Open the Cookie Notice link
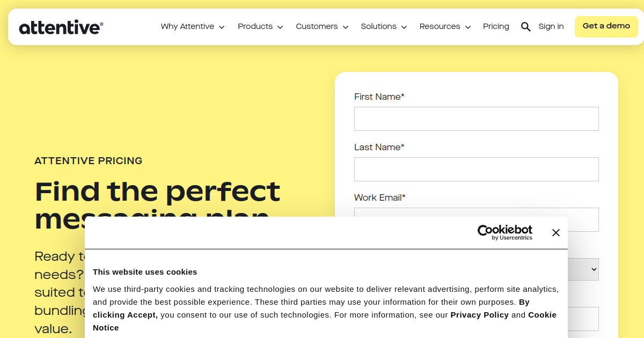The height and width of the screenshot is (338, 644). [542, 315]
